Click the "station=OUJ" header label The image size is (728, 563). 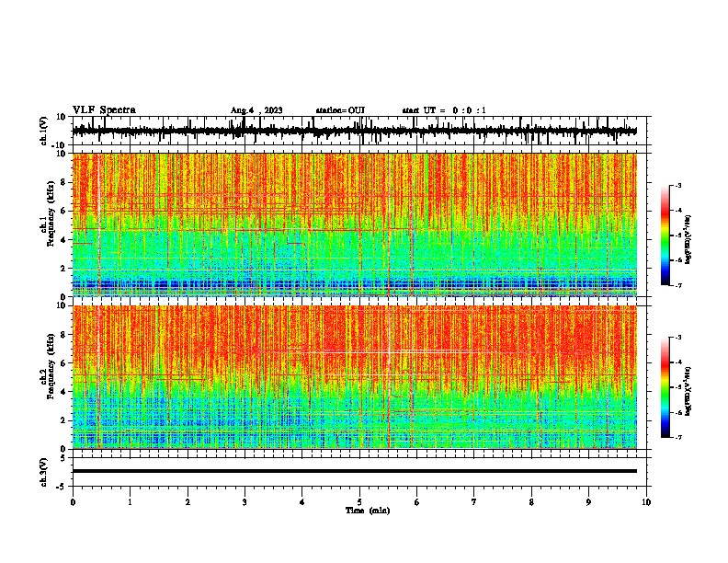[x=340, y=110]
